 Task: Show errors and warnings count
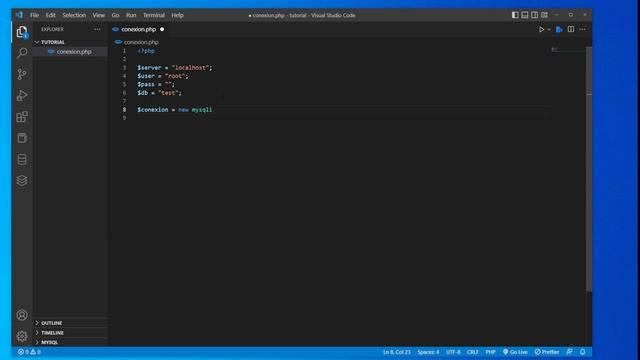click(x=29, y=352)
